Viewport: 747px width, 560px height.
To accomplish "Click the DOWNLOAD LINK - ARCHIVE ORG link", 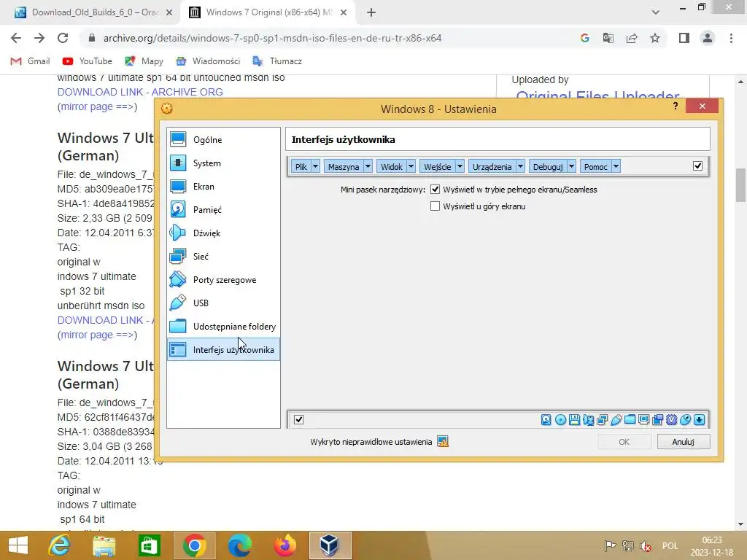I will click(x=140, y=92).
